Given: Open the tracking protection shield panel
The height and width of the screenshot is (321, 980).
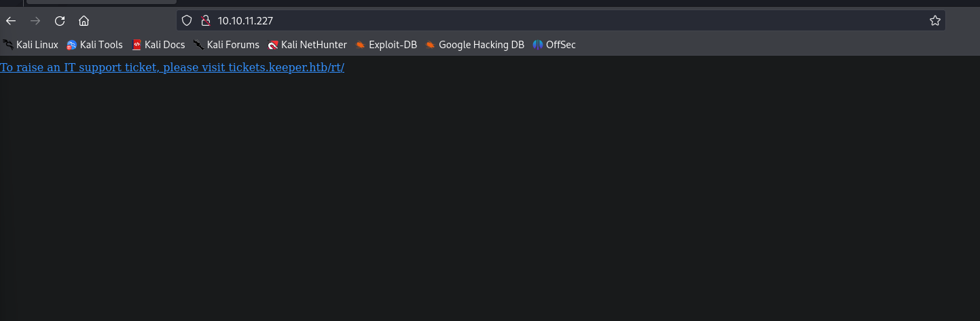Looking at the screenshot, I should click(x=187, y=20).
